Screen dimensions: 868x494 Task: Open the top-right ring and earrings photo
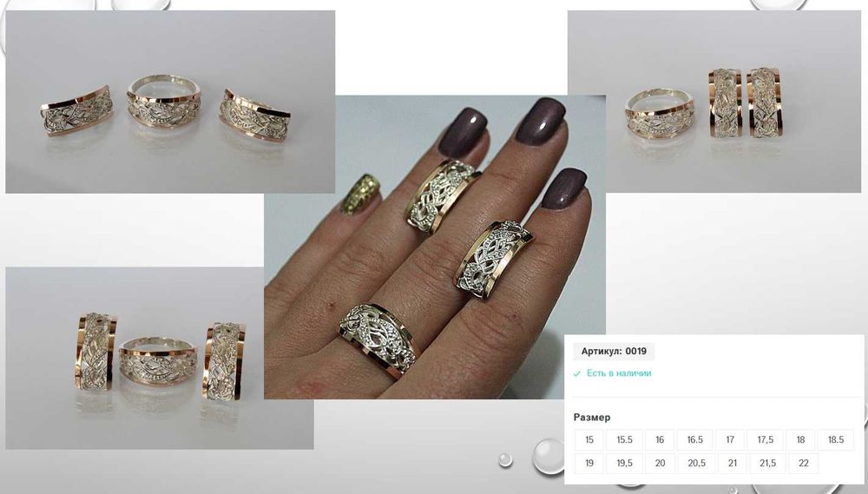[714, 102]
